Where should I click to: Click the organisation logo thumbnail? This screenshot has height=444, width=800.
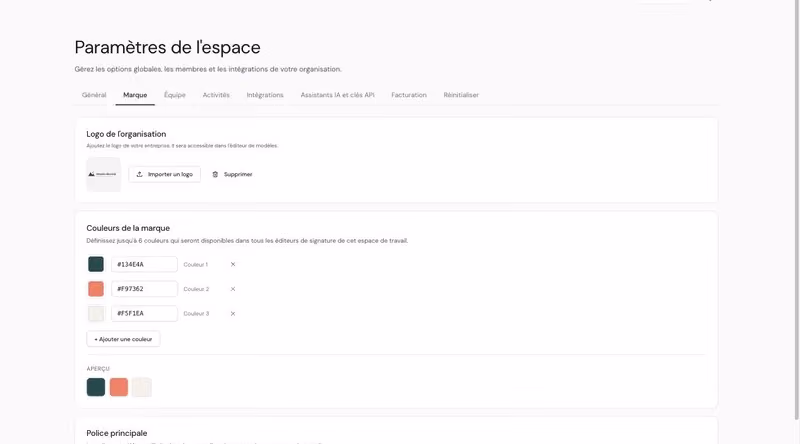(x=104, y=175)
